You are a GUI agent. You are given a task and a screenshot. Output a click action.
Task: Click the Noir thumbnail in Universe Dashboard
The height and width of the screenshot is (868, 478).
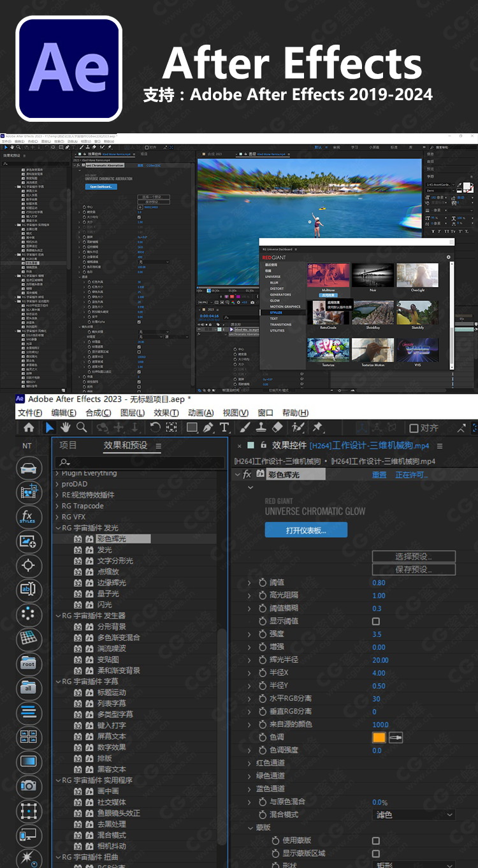point(373,275)
